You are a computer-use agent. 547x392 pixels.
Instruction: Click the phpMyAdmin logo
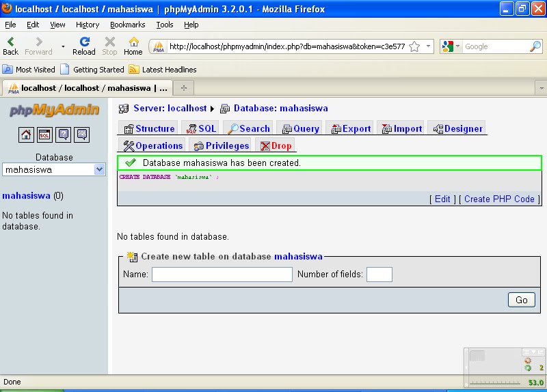(x=54, y=111)
